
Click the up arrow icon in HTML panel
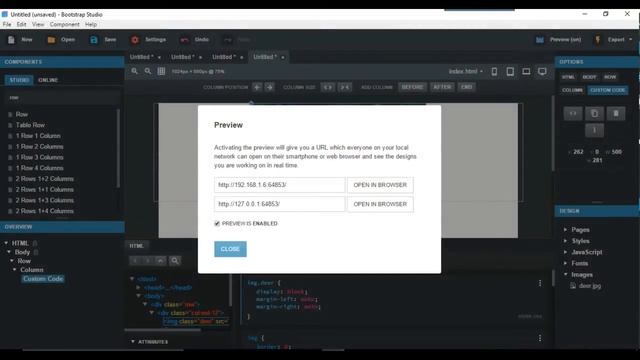tap(160, 260)
